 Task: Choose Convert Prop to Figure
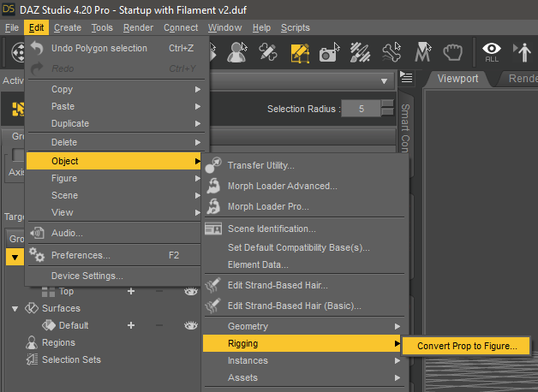click(467, 346)
